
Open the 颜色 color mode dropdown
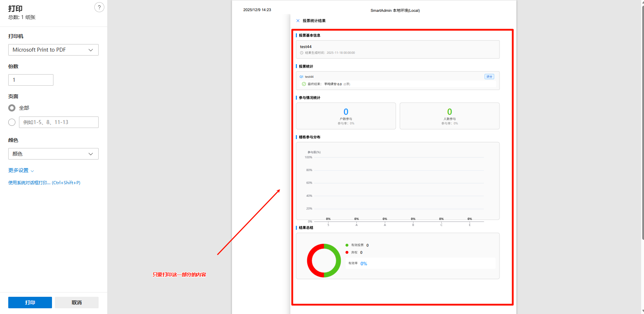[53, 154]
